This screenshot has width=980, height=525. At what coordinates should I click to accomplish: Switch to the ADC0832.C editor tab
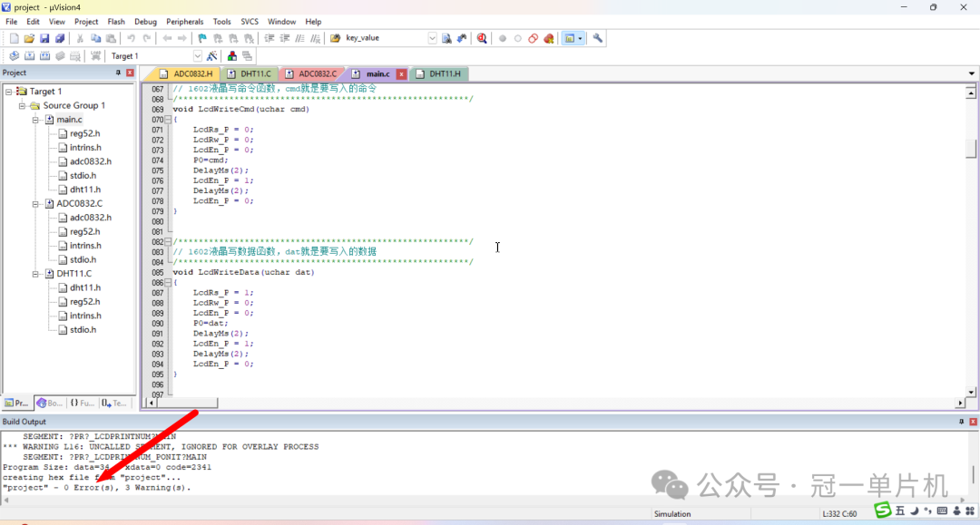(x=311, y=73)
